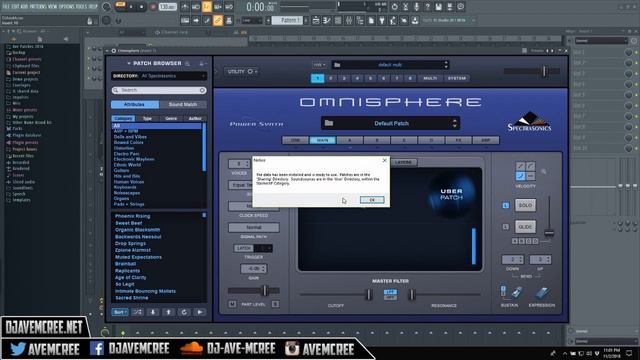Click the Expression pedal icon
This screenshot has height=360, width=640.
[x=542, y=293]
